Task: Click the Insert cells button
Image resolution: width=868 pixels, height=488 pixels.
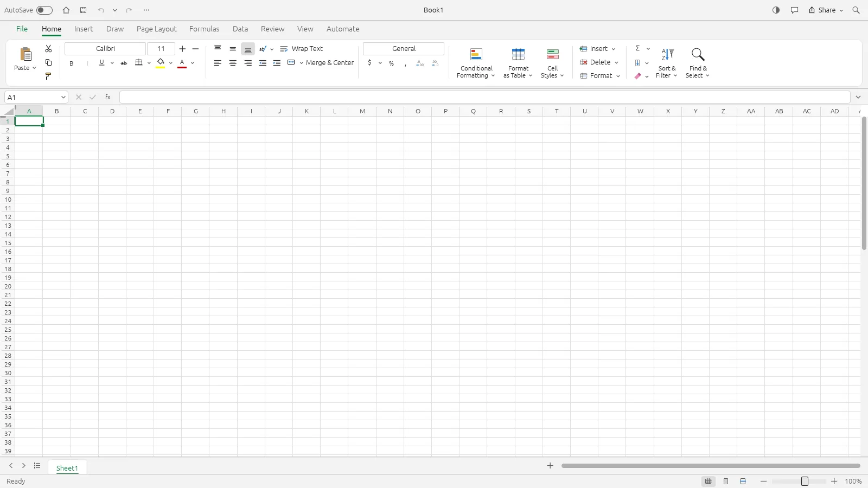Action: point(597,49)
